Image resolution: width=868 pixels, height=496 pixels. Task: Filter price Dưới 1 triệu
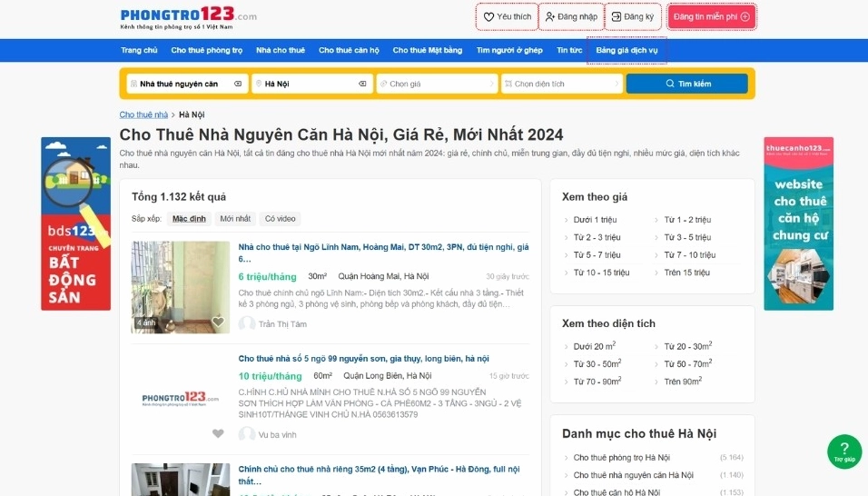pos(595,220)
